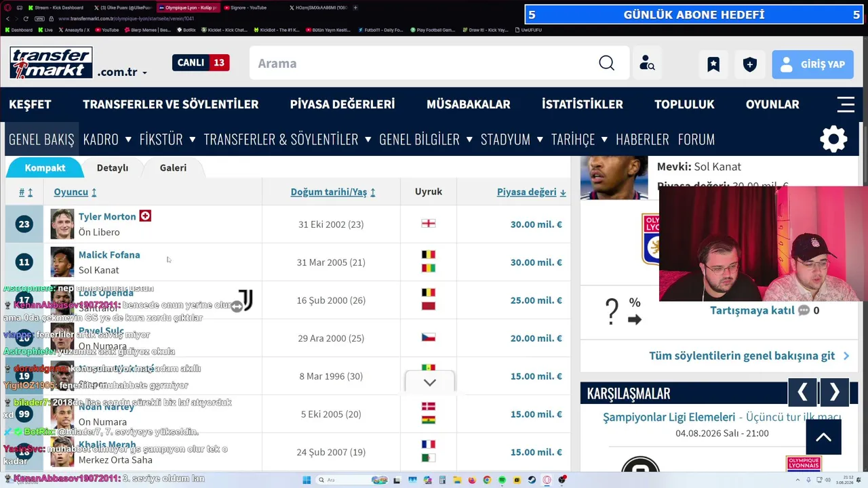Screen dimensions: 868x488
Task: Open the settings gear icon
Action: 833,139
